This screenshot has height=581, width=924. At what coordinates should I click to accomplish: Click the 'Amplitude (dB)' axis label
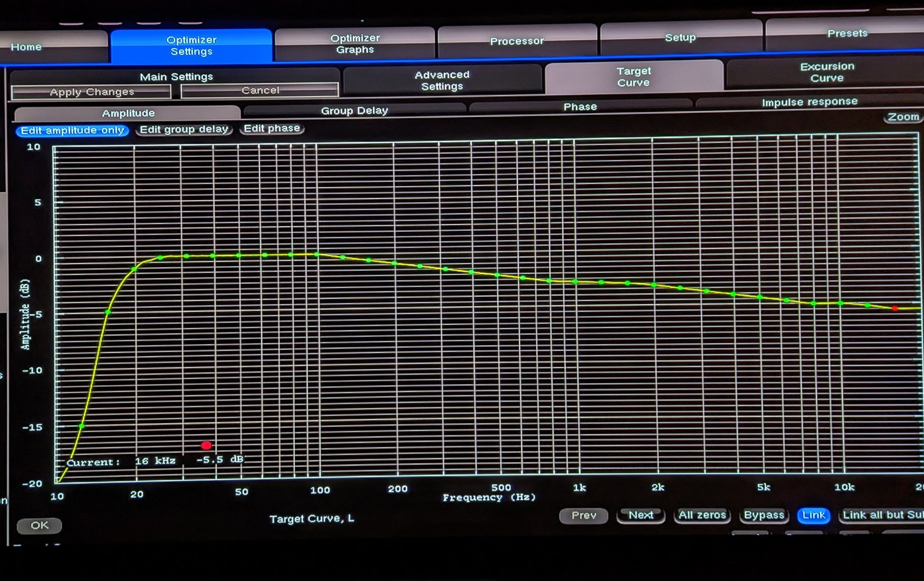[25, 315]
